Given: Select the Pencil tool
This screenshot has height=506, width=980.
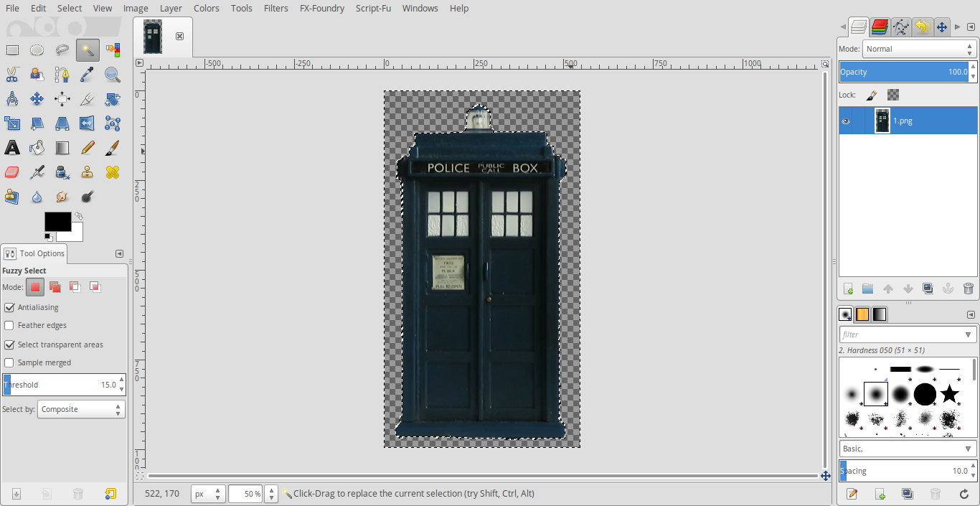Looking at the screenshot, I should (88, 148).
